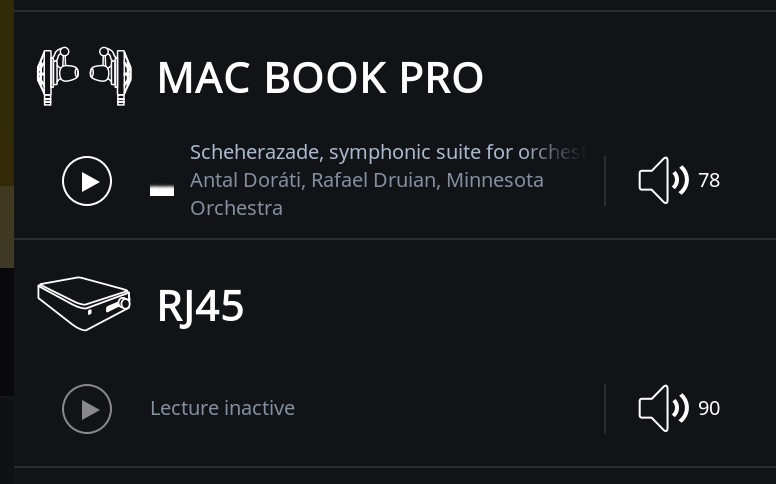776x484 pixels.
Task: Open the Scheherazade symphonic suite track title
Action: [x=388, y=152]
